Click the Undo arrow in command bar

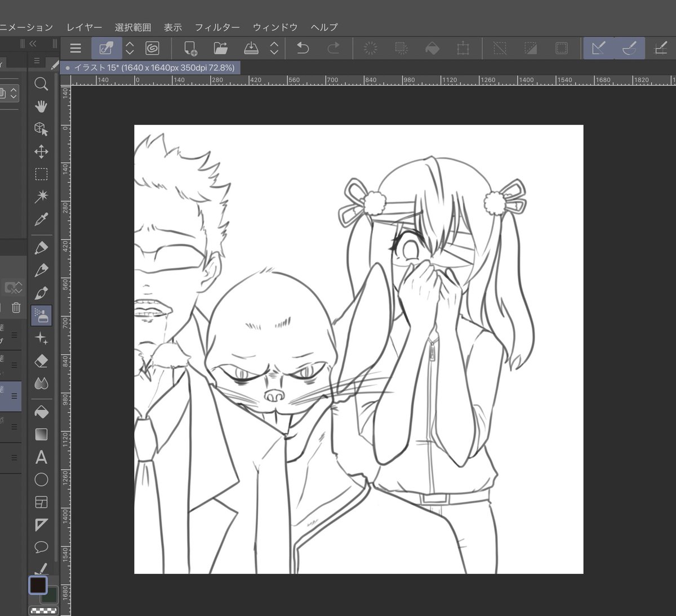pos(303,48)
